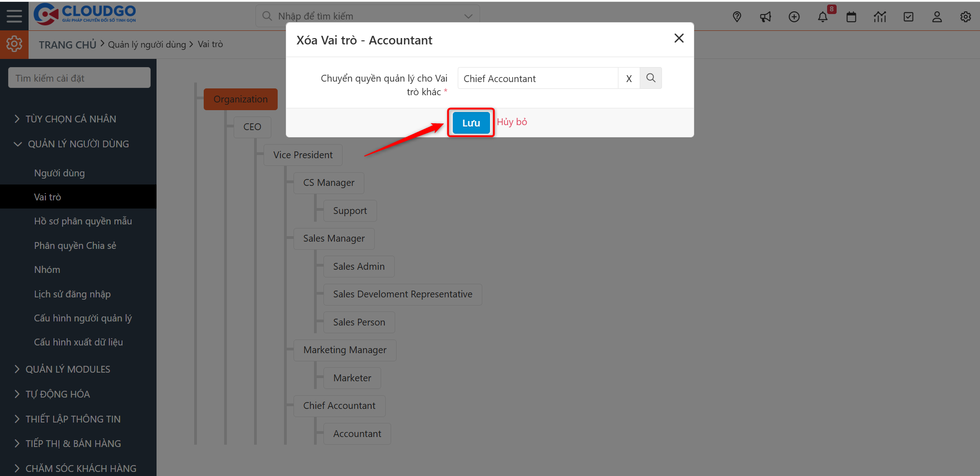The image size is (980, 476).
Task: Go to Quản lý người dùng breadcrumb
Action: point(147,44)
